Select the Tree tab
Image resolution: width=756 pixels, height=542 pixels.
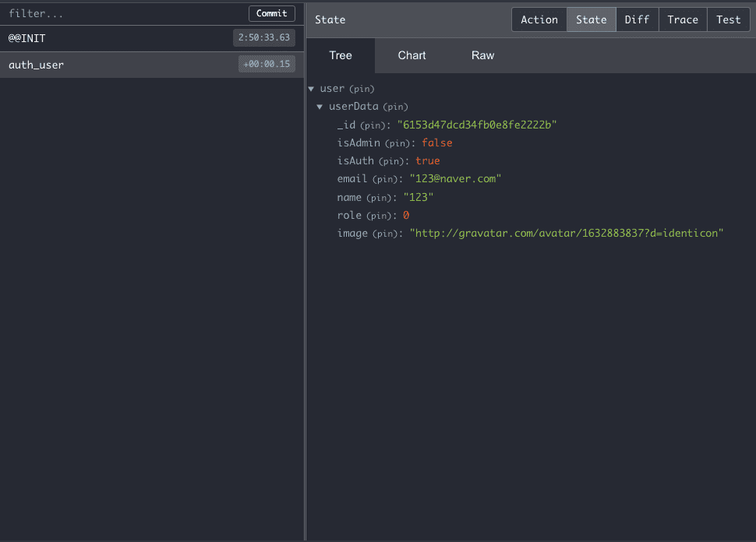(x=341, y=55)
